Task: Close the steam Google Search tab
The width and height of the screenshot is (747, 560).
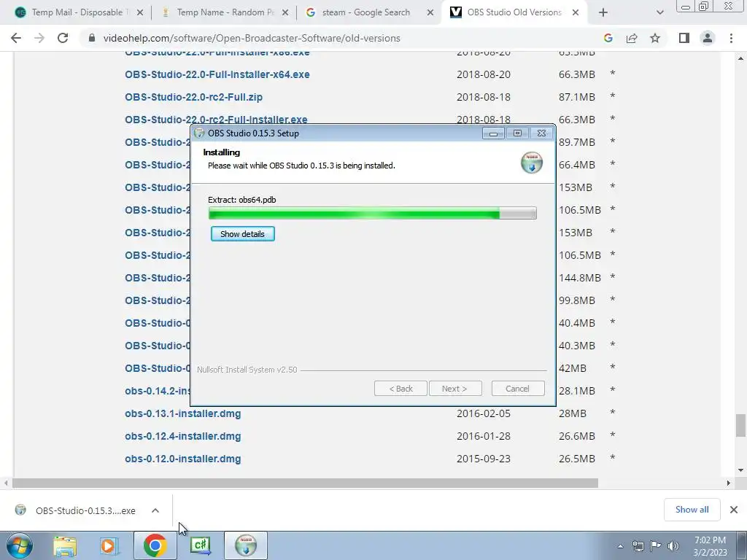Action: (430, 12)
